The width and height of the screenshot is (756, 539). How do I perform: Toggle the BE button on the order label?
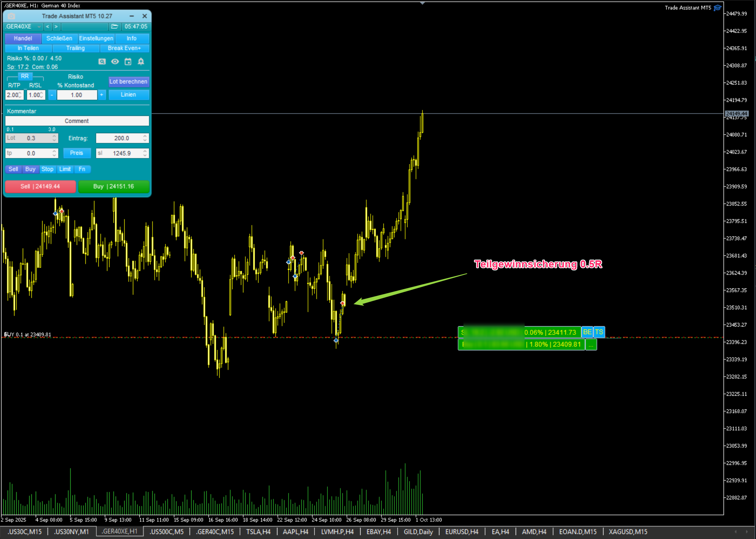[x=587, y=332]
